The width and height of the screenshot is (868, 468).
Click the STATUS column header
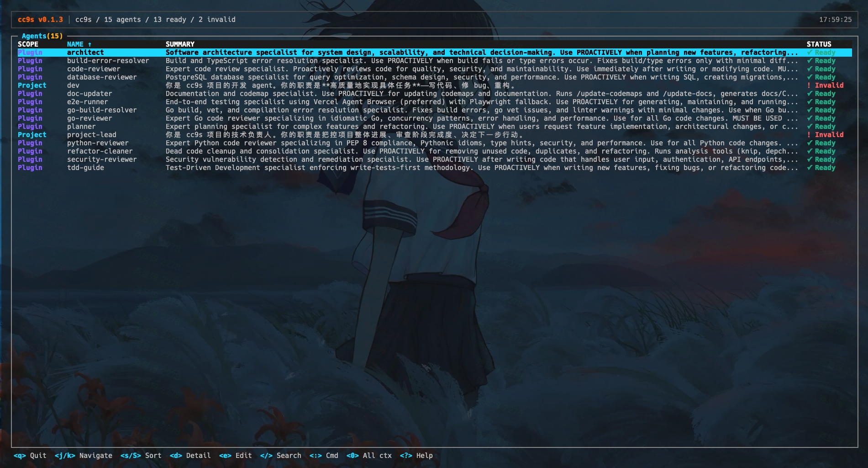tap(819, 44)
